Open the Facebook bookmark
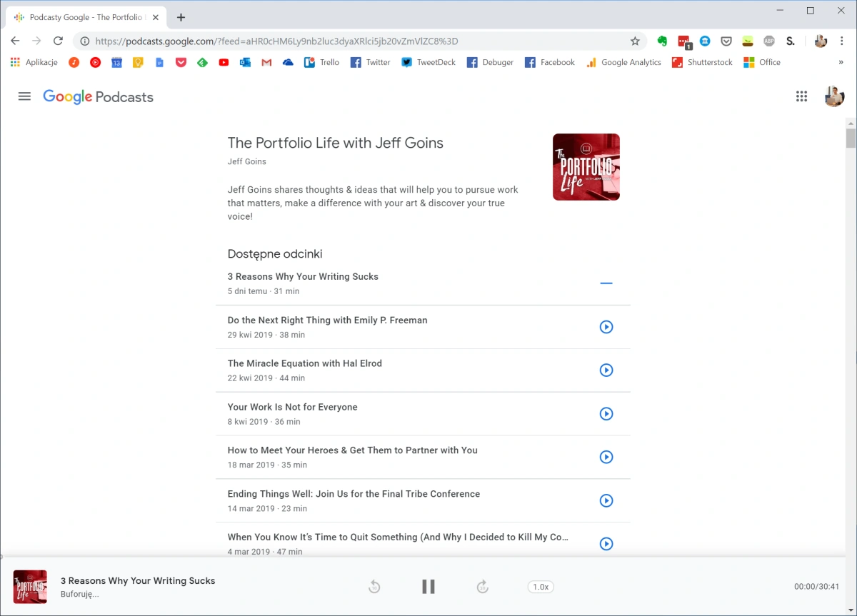857x616 pixels. click(550, 63)
